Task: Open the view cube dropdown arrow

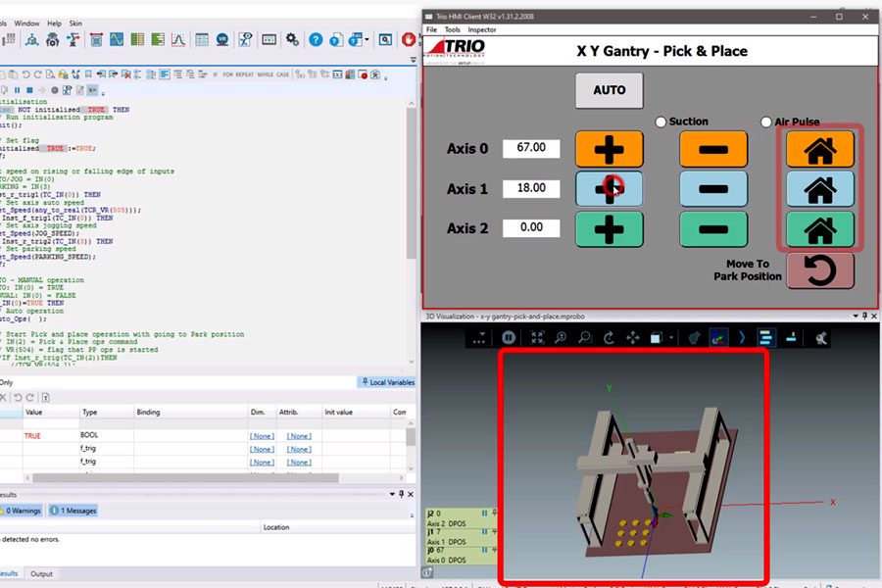Action: tap(671, 338)
